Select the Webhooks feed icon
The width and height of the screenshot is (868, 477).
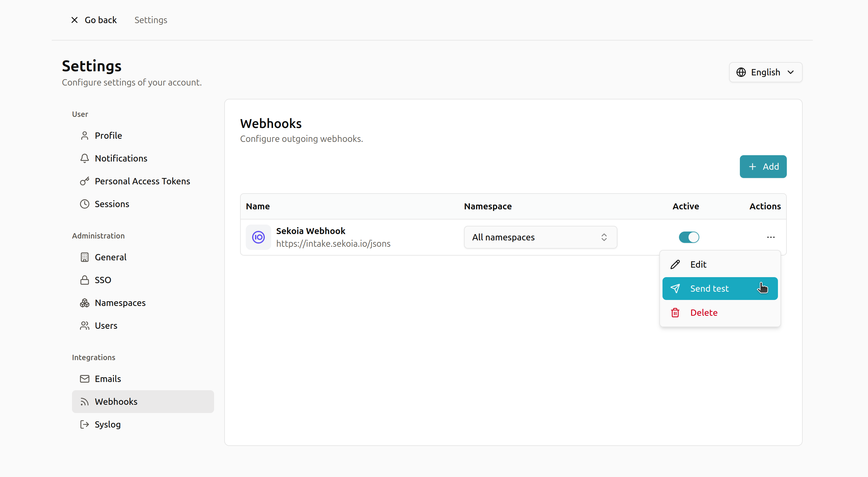pyautogui.click(x=84, y=401)
